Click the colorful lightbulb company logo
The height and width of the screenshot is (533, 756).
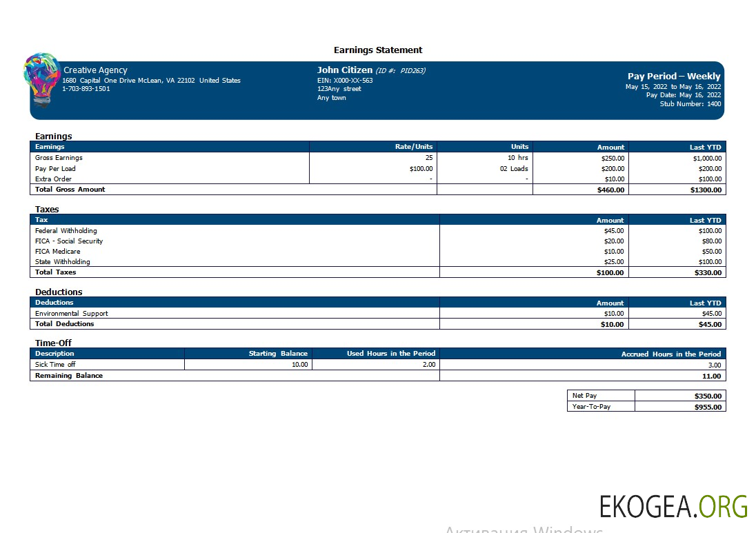(x=42, y=79)
